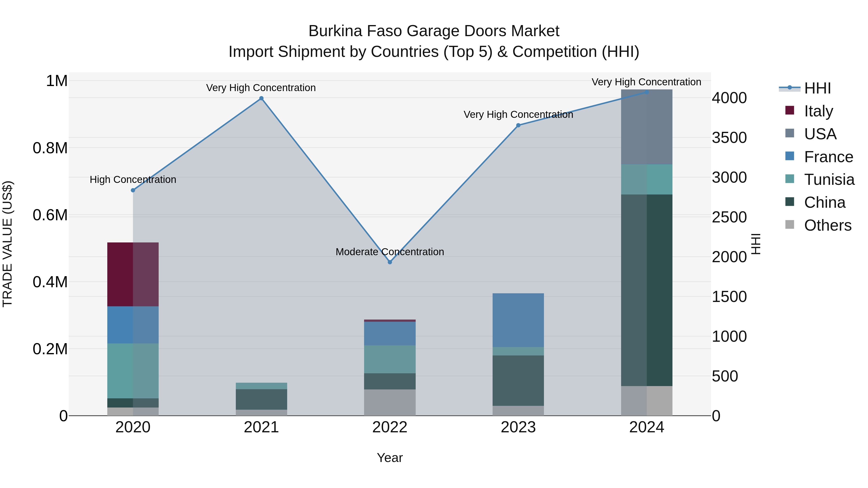Select the France bar segment in 2020
Image resolution: width=868 pixels, height=488 pixels.
[x=133, y=325]
